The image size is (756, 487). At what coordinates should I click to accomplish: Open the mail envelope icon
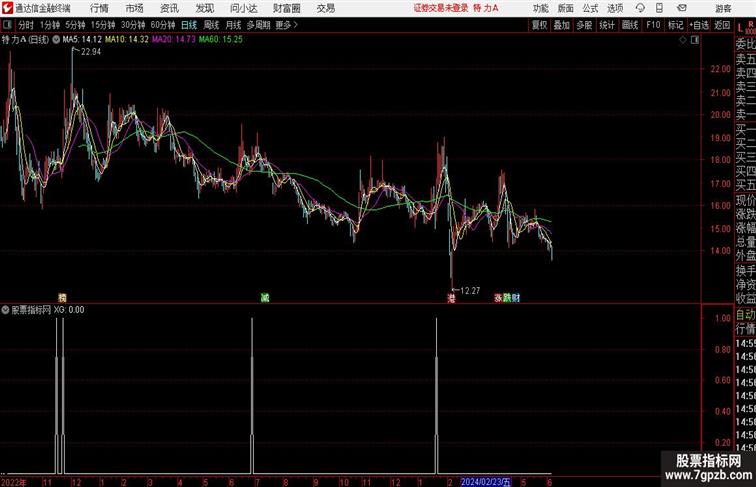tap(682, 8)
